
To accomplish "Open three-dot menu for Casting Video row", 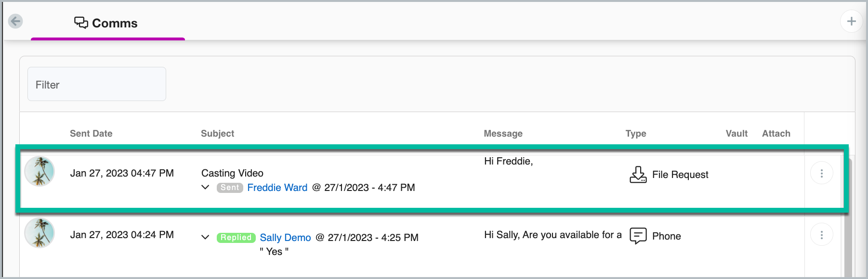I will [821, 173].
